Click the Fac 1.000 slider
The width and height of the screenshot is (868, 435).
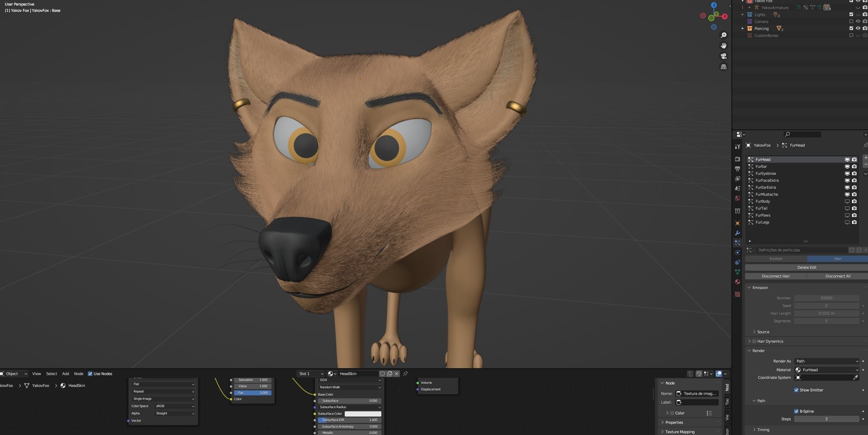coord(253,393)
